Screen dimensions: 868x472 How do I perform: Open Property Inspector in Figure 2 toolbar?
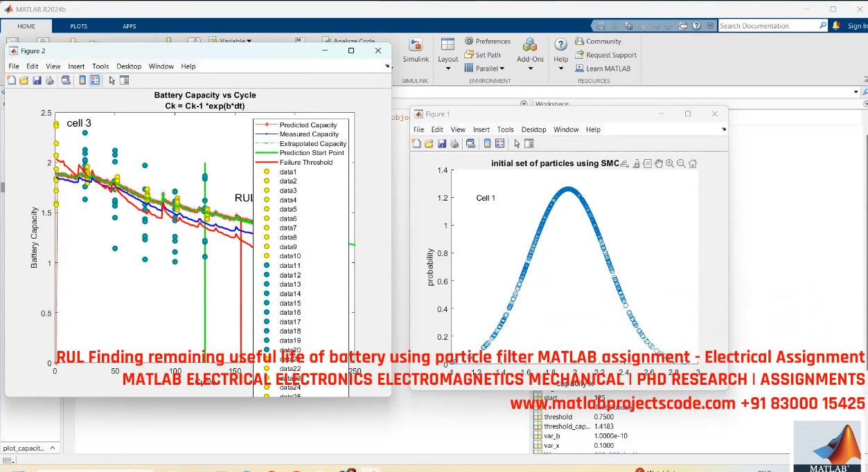pyautogui.click(x=125, y=80)
